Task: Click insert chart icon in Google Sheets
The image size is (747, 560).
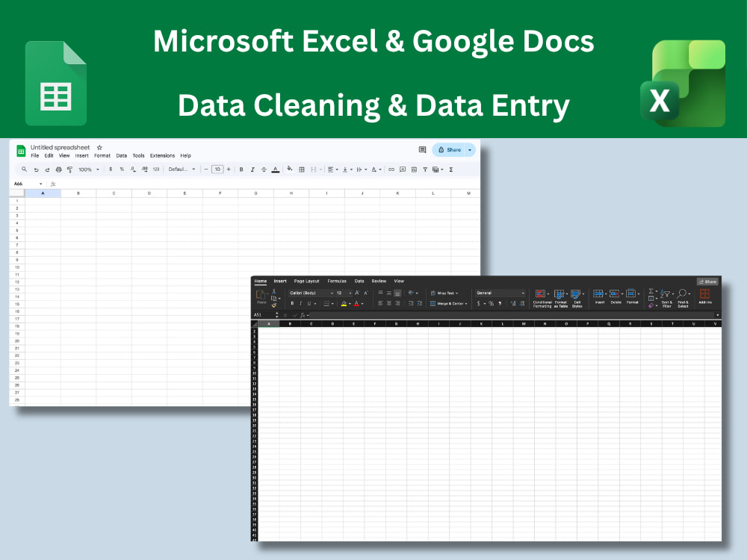Action: [x=414, y=169]
